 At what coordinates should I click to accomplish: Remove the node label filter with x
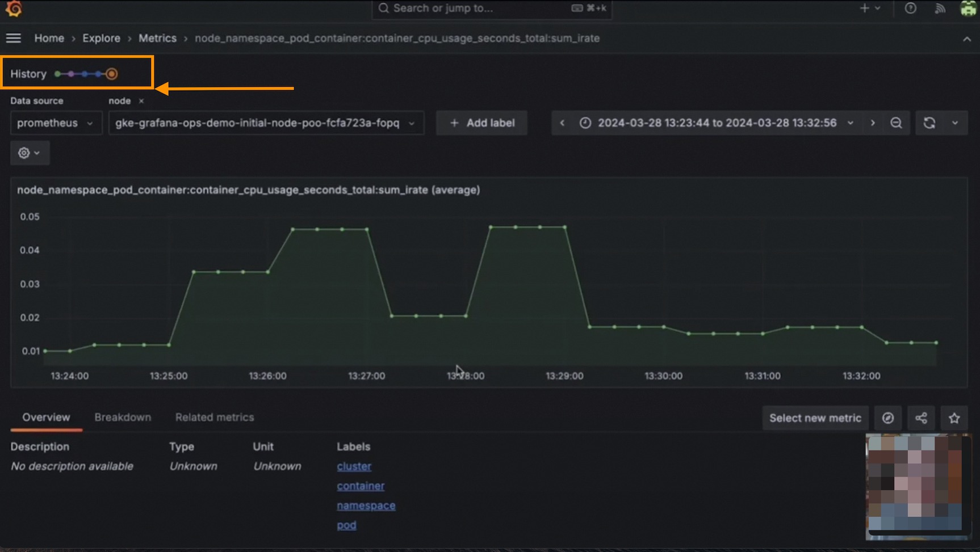point(141,101)
